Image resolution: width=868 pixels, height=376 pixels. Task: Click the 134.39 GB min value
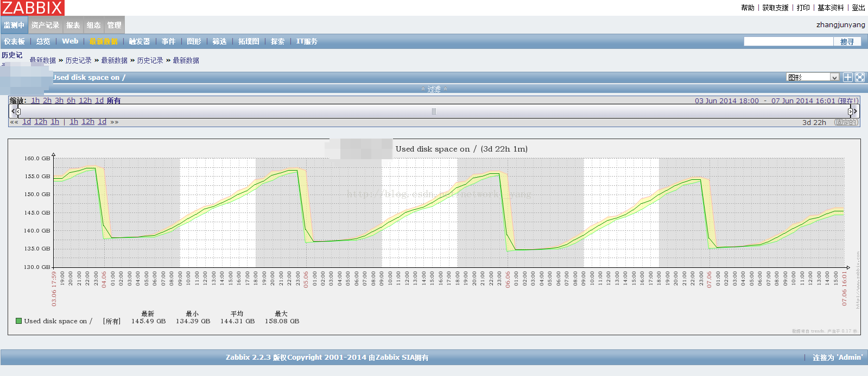pos(193,321)
